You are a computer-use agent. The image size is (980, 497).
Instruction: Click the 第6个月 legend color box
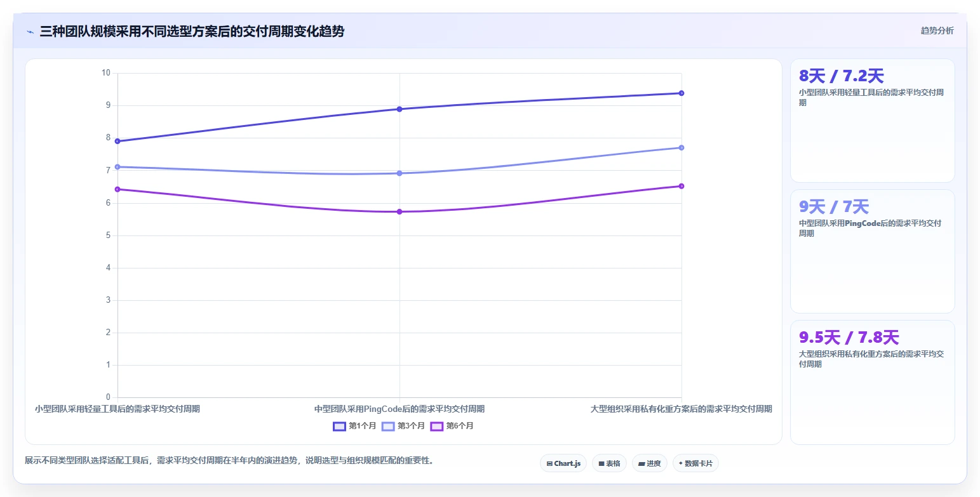pyautogui.click(x=437, y=426)
